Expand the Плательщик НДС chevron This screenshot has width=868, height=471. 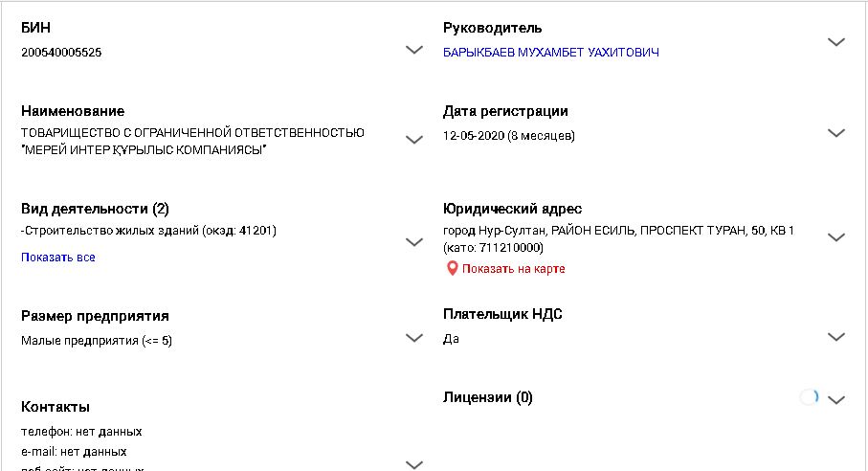[835, 337]
